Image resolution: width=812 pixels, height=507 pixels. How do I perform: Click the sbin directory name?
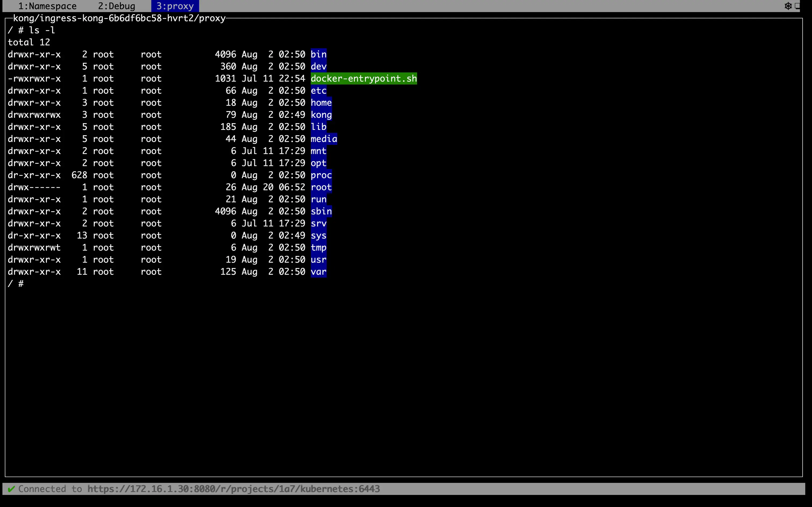321,211
